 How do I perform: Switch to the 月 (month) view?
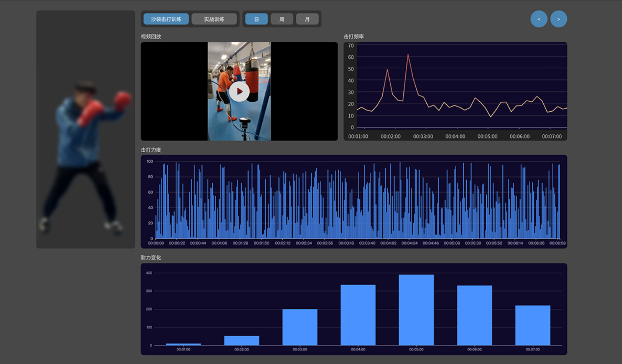coord(307,19)
